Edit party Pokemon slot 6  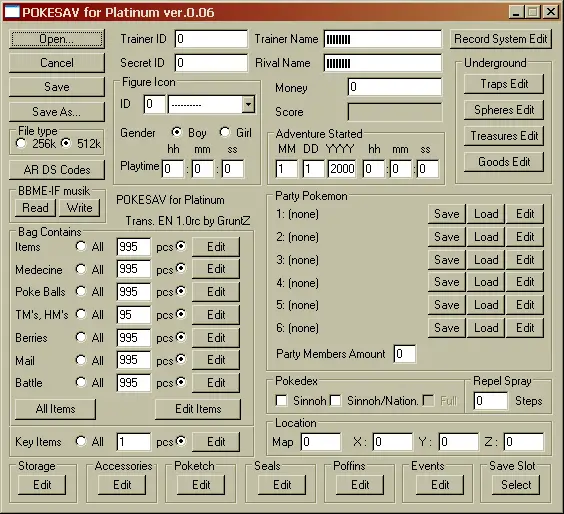coord(525,328)
